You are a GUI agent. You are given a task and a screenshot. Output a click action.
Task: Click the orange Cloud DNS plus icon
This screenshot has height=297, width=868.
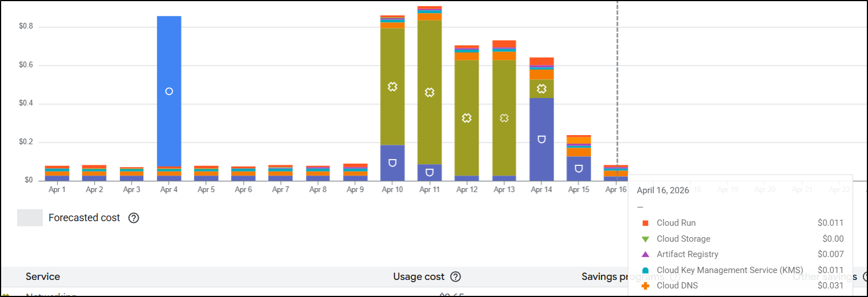pyautogui.click(x=645, y=286)
